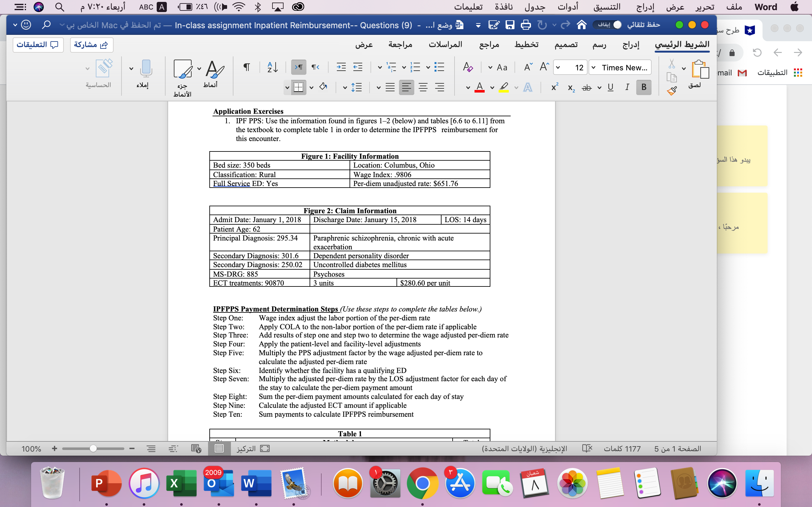Print the document via the printer icon
812x507 pixels.
coord(526,25)
